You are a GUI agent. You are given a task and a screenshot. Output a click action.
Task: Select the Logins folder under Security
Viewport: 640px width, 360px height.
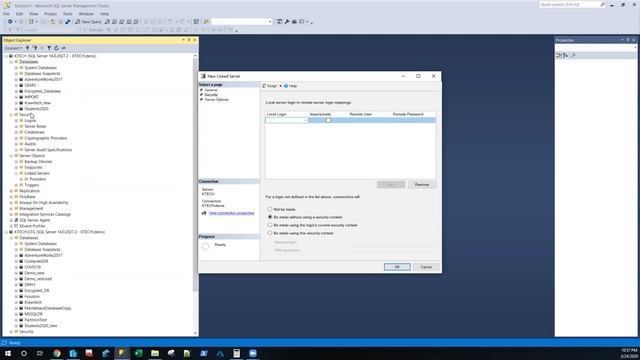[x=30, y=121]
